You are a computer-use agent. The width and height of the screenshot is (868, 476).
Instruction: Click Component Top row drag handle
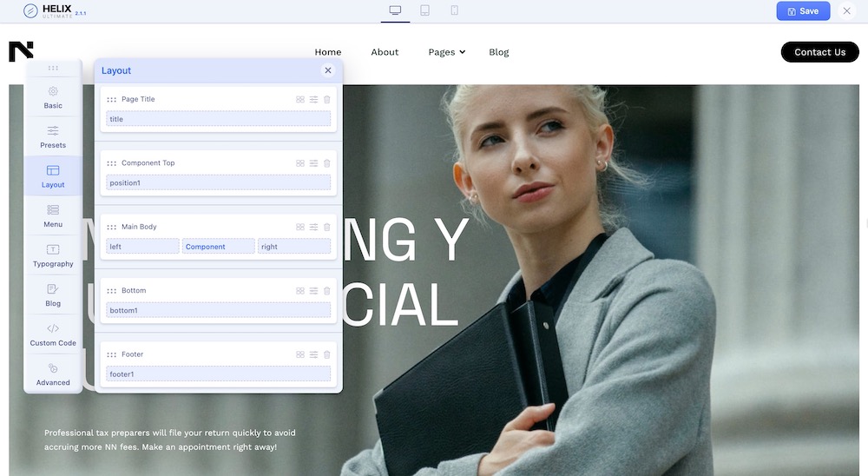tap(111, 163)
